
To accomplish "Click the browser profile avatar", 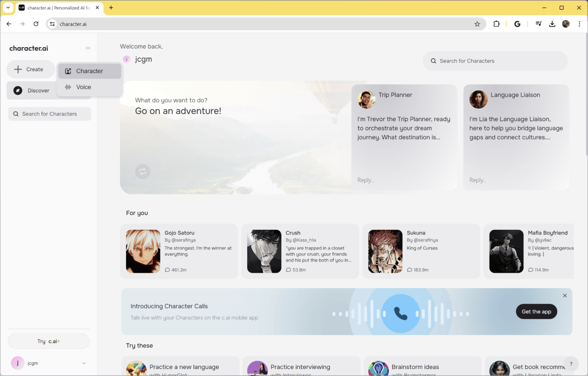I will point(566,24).
